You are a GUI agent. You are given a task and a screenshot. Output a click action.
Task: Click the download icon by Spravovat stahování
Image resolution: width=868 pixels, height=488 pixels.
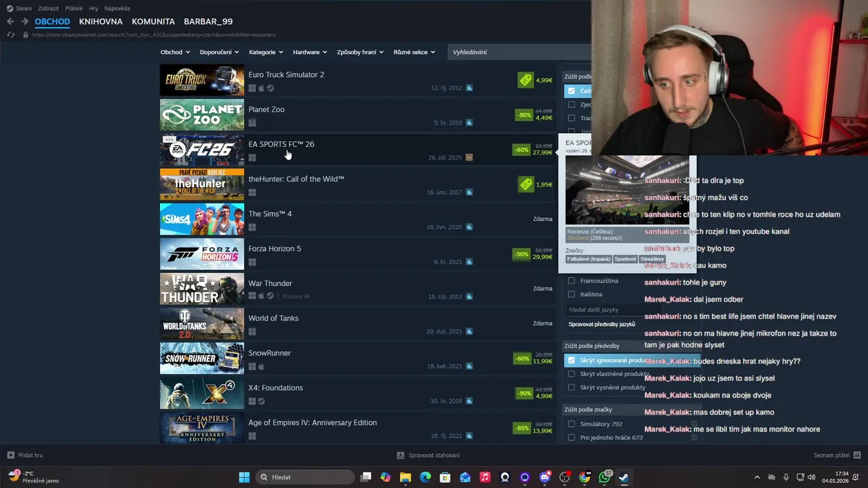[x=401, y=455]
